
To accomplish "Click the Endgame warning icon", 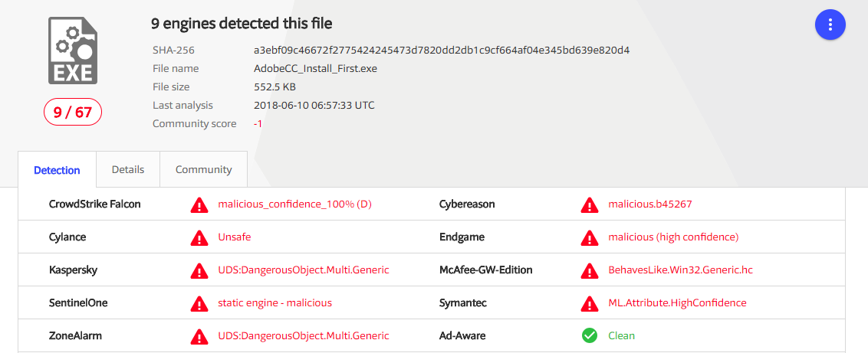I will pyautogui.click(x=589, y=237).
